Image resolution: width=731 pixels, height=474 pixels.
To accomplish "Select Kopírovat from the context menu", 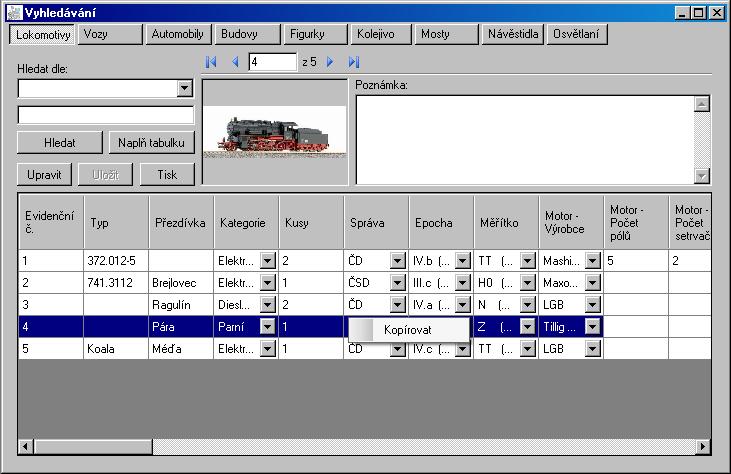I will [x=408, y=329].
